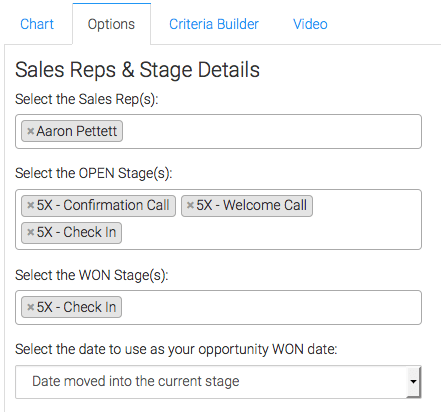
Task: Click the 5X - Confirmation Call tag label
Action: tap(103, 205)
